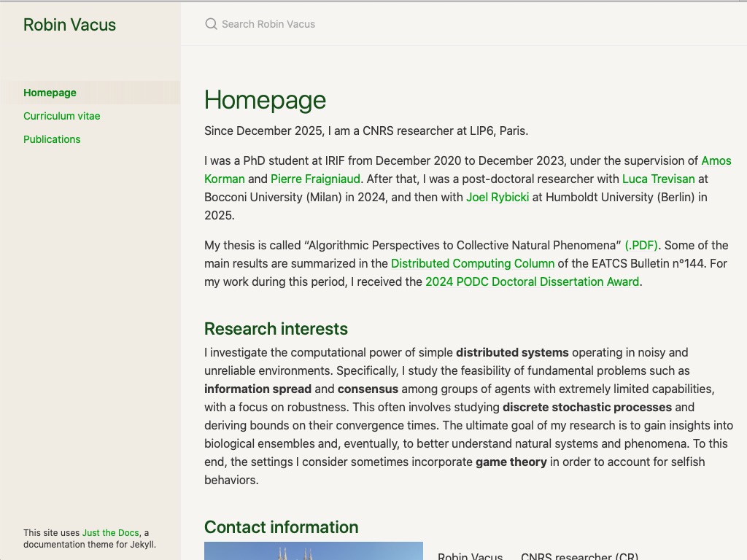Open Pierre Fraigniaud's link
The image size is (747, 560).
coord(315,179)
